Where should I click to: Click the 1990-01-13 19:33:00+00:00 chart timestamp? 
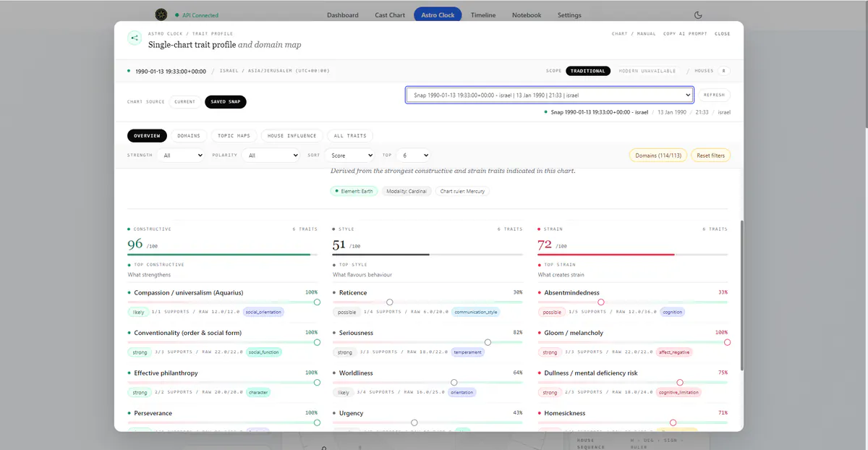coord(171,71)
